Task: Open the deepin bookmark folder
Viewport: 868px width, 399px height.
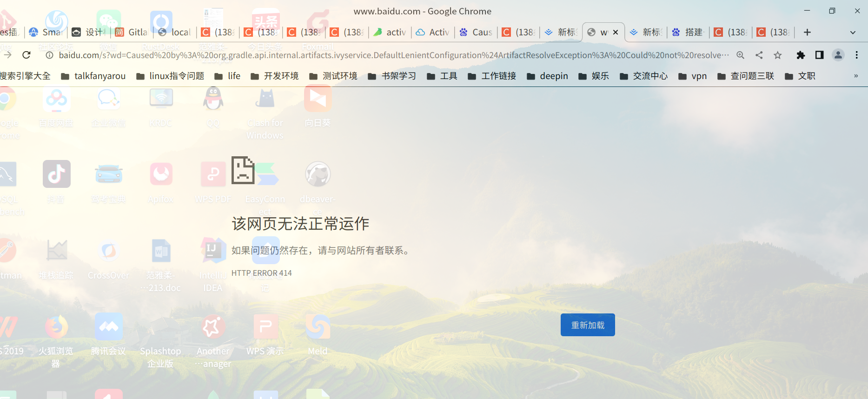Action: tap(547, 76)
